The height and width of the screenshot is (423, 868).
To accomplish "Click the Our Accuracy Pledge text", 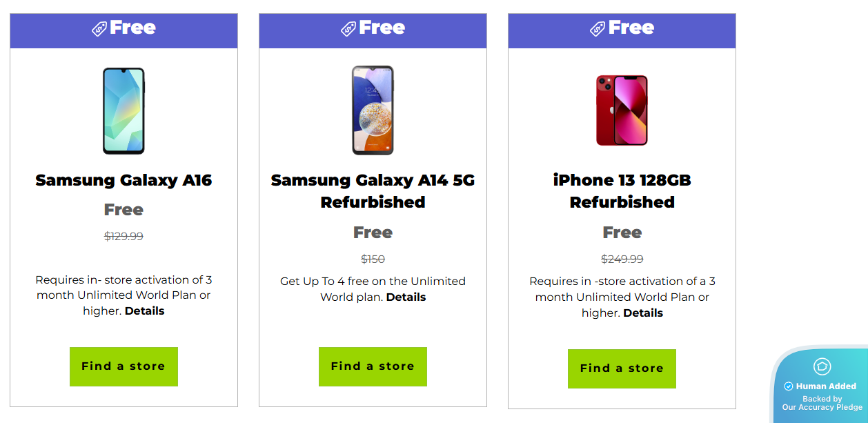I will pos(822,407).
